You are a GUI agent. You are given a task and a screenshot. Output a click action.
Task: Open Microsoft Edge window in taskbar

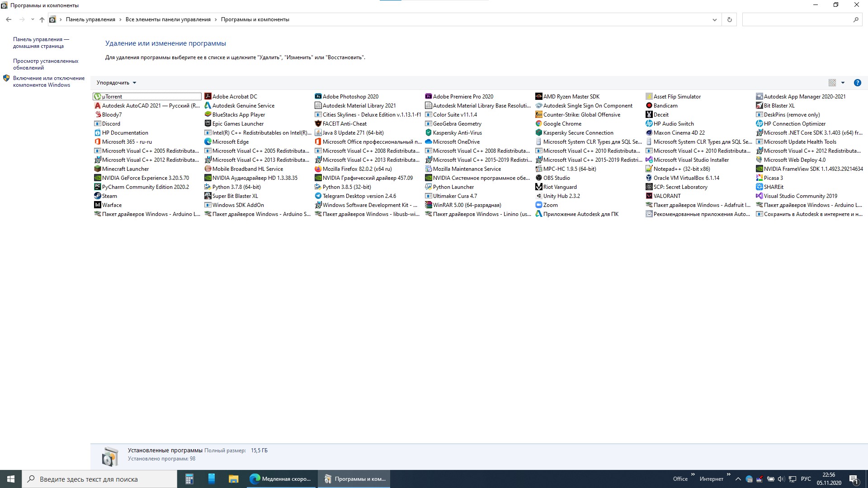tap(281, 479)
